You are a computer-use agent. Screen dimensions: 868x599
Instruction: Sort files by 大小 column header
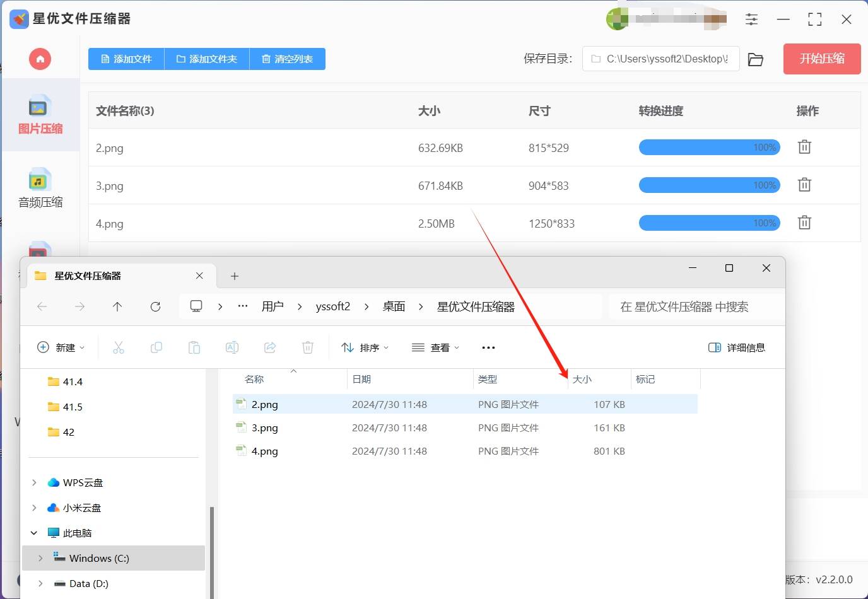click(x=582, y=379)
